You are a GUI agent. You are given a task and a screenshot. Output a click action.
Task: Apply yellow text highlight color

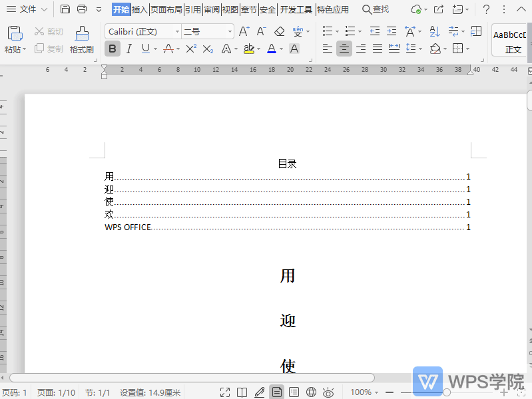[249, 49]
